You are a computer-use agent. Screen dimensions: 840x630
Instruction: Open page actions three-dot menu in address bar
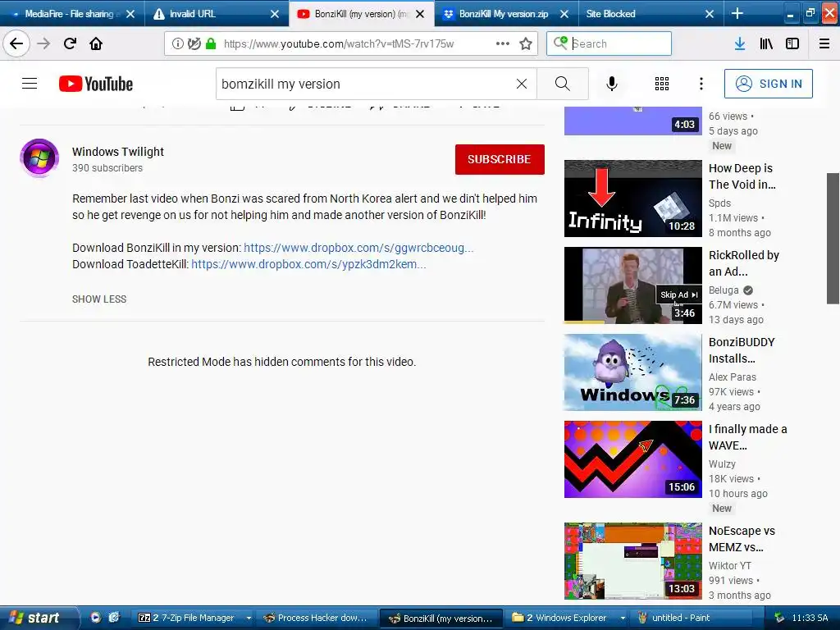coord(503,43)
